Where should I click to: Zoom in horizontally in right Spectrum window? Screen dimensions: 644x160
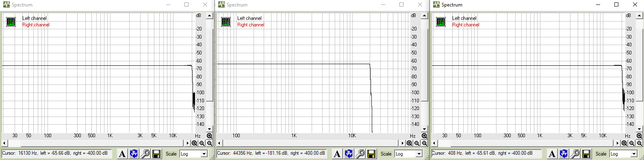(x=624, y=143)
